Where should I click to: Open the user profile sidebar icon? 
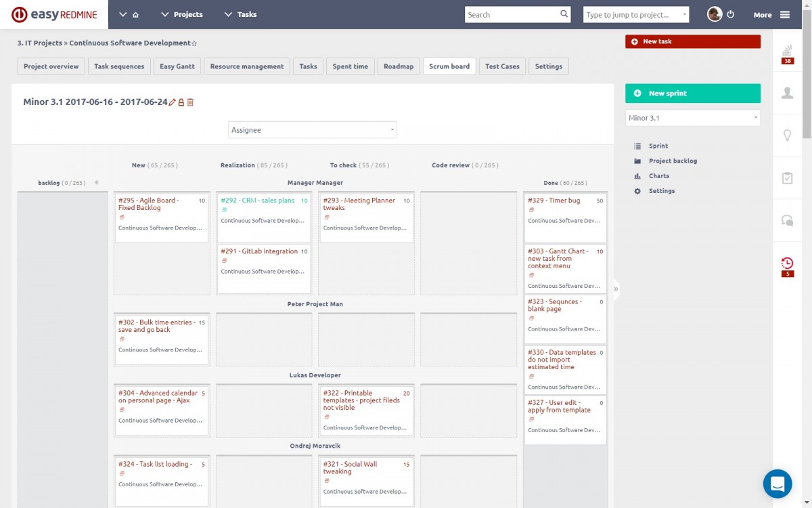(788, 93)
